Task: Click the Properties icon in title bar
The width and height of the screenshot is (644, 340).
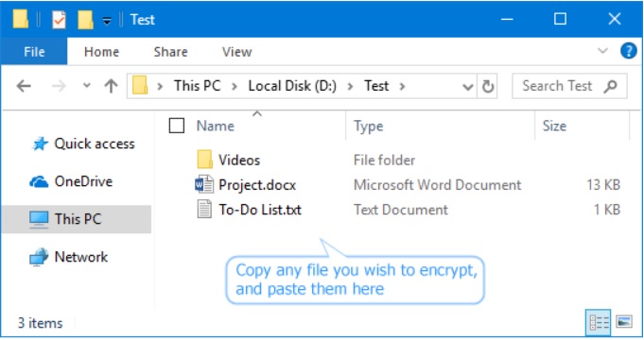Action: pyautogui.click(x=59, y=19)
